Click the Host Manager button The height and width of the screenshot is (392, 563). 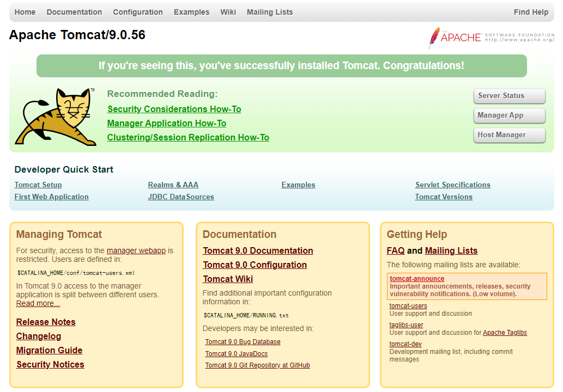coord(509,135)
